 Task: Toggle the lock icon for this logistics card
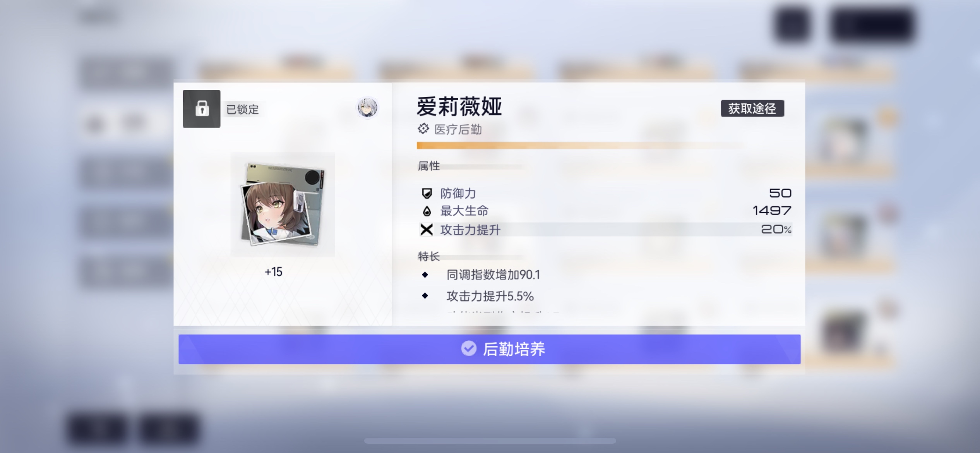201,109
